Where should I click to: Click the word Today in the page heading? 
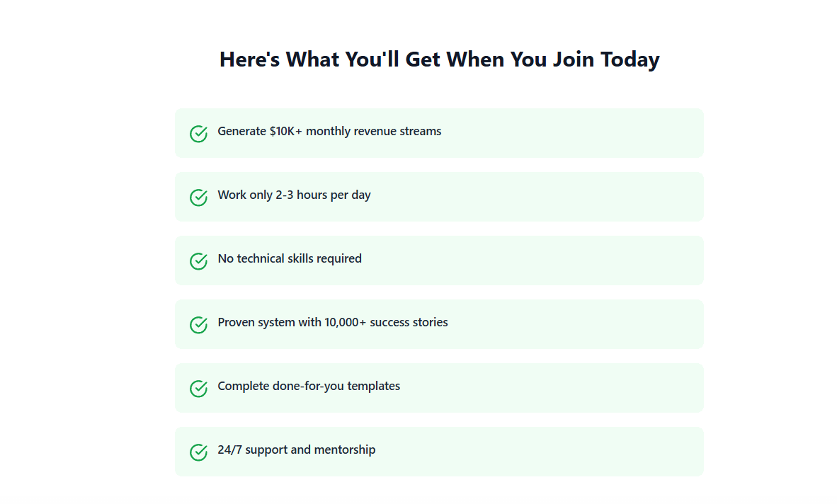[630, 59]
